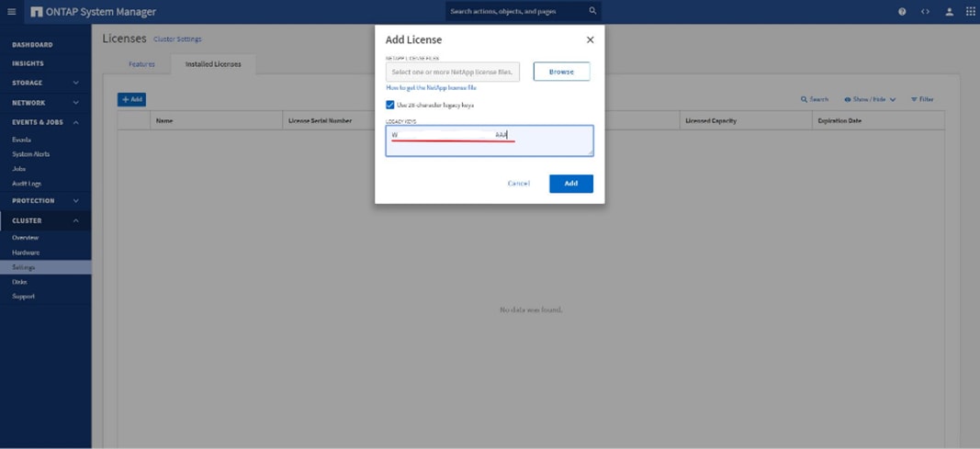Click the table Search button
Viewport: 980px width, 449px height.
(x=815, y=99)
